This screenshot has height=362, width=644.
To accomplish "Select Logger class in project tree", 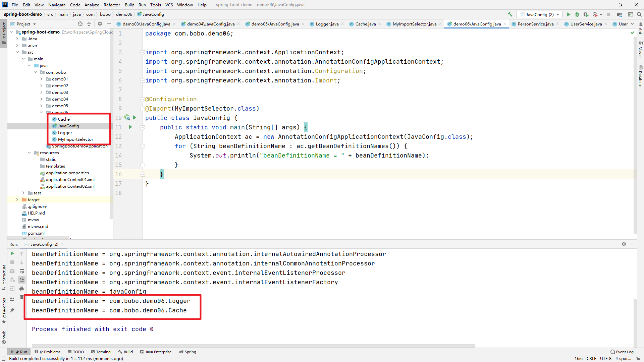I will pyautogui.click(x=65, y=133).
